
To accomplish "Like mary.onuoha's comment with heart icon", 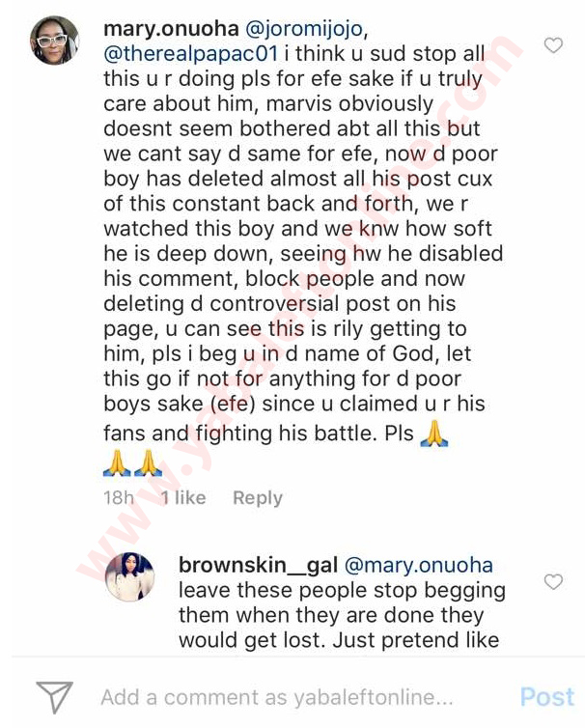I will [x=553, y=45].
